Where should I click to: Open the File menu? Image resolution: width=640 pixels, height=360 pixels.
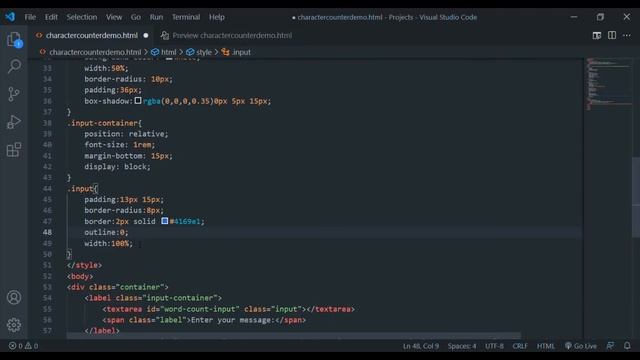pos(30,17)
